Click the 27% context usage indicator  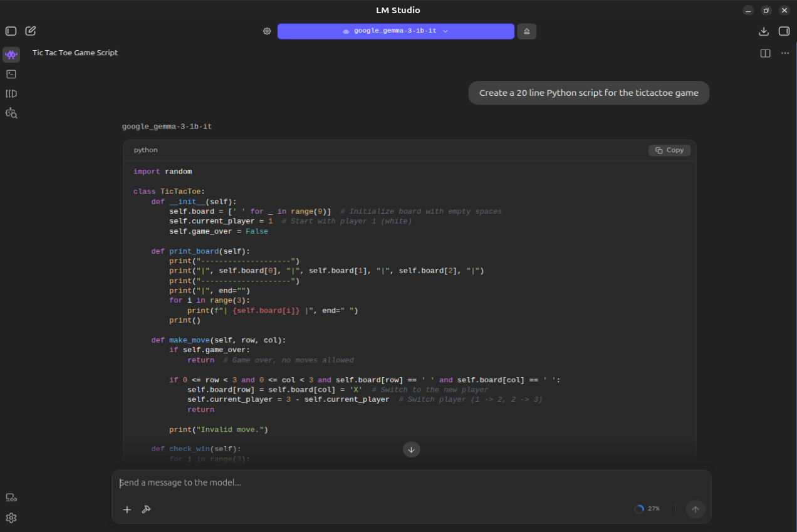(x=647, y=509)
